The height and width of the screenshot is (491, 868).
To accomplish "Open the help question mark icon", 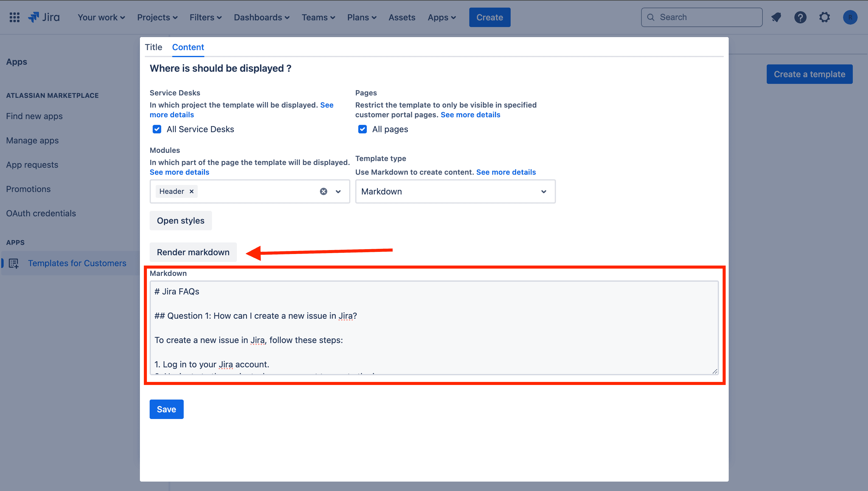I will pos(800,17).
